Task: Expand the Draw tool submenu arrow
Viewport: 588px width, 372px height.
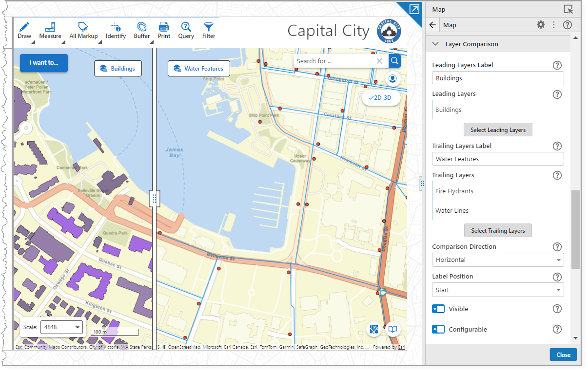Action: 33,43
